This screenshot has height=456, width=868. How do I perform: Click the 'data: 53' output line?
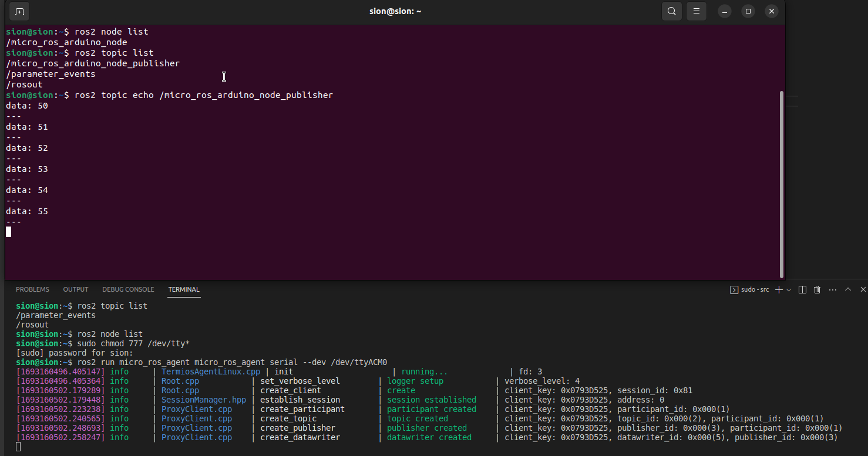coord(27,169)
